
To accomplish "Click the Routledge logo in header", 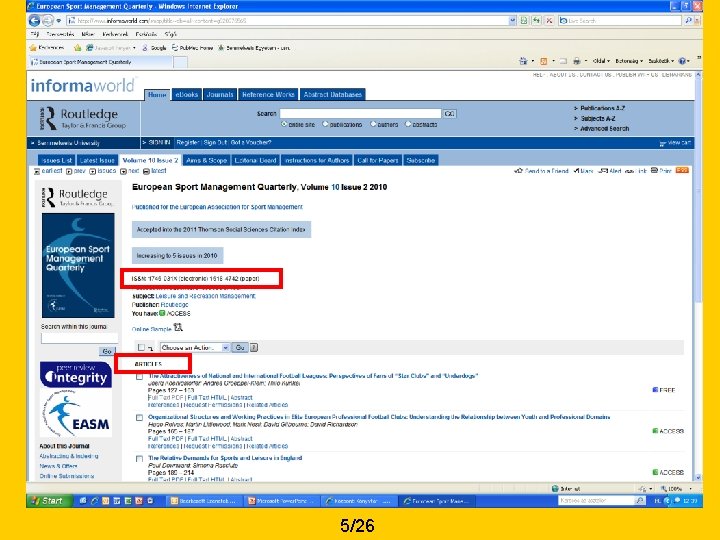I will (x=83, y=118).
